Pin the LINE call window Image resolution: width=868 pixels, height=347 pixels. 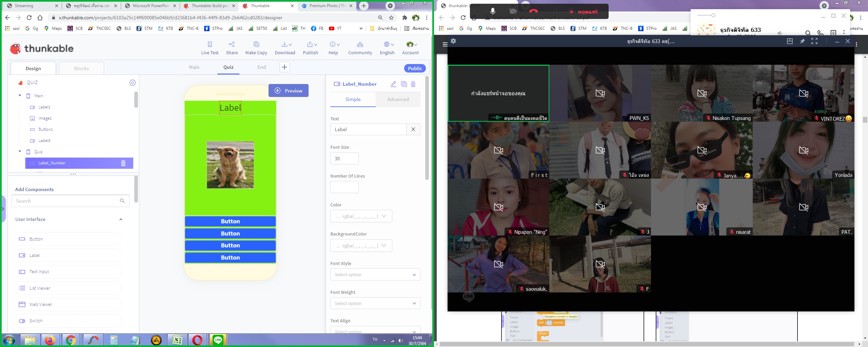pyautogui.click(x=802, y=41)
